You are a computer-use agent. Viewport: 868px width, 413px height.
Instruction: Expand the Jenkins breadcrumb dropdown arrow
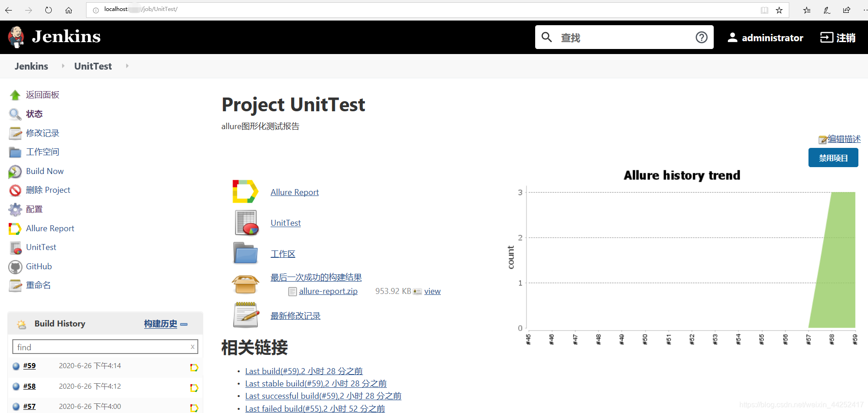tap(63, 66)
